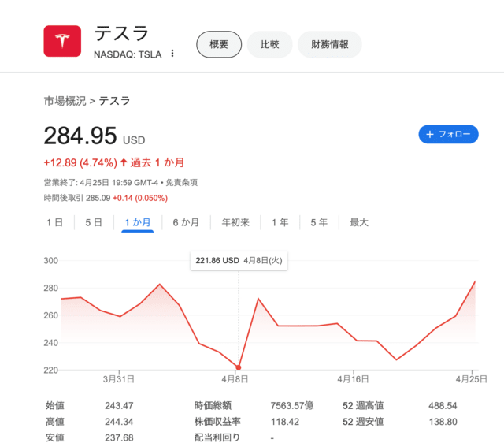504x443 pixels.
Task: Select the 1か月 chart range
Action: tap(138, 222)
